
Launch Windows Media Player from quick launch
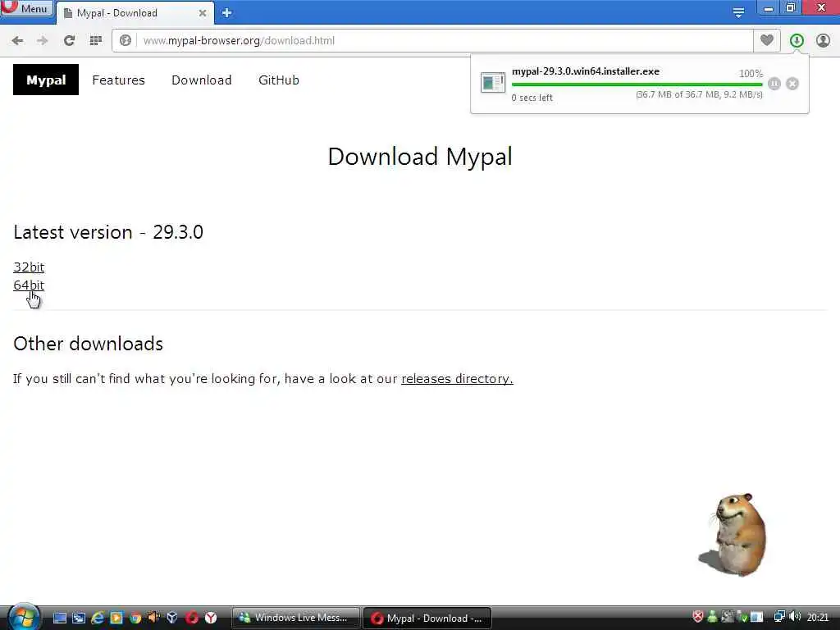[x=116, y=619]
